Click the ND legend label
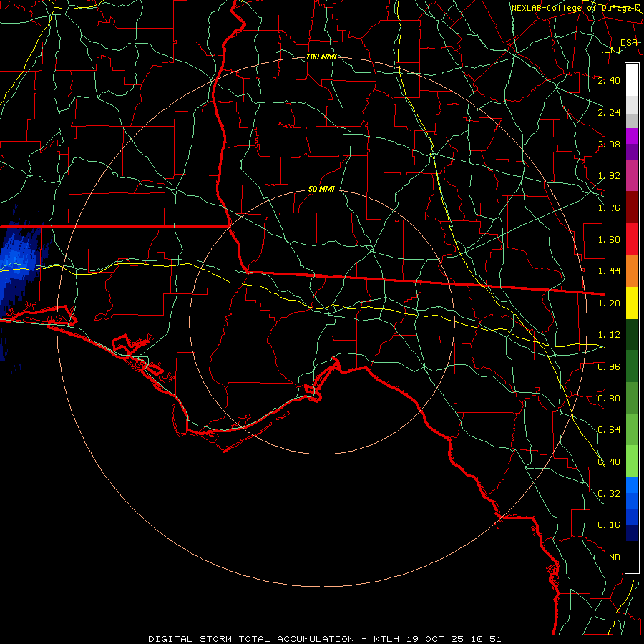Screen dimensions: 644x644 click(615, 557)
